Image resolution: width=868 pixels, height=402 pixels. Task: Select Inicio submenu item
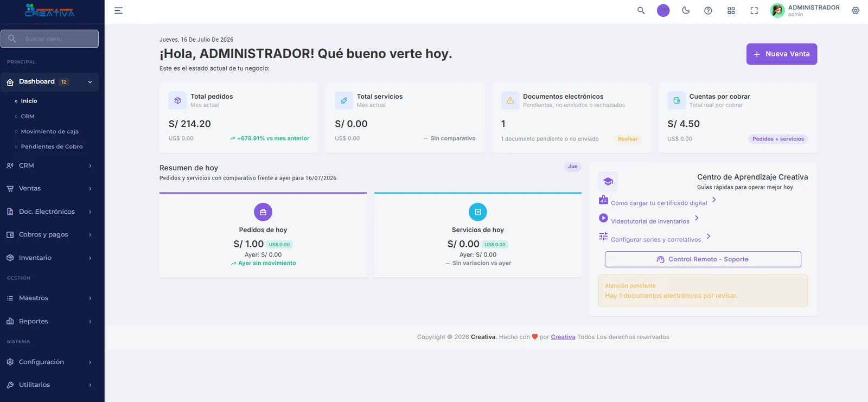coord(29,101)
